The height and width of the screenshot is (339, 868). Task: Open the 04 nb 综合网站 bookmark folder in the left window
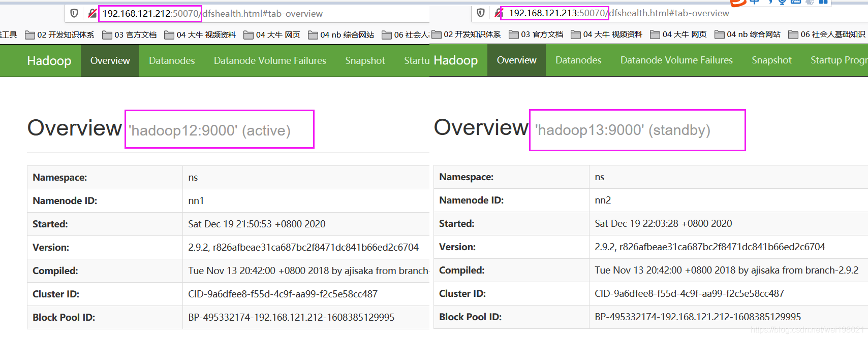coord(341,35)
